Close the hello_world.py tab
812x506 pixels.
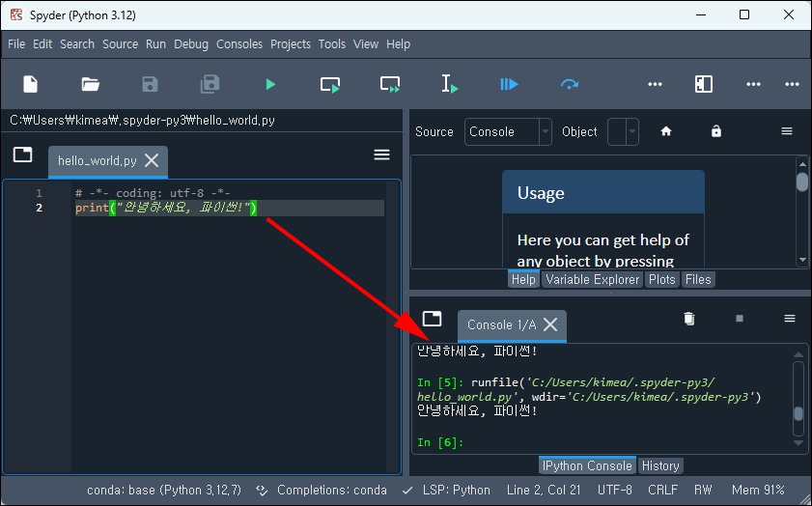pos(152,160)
